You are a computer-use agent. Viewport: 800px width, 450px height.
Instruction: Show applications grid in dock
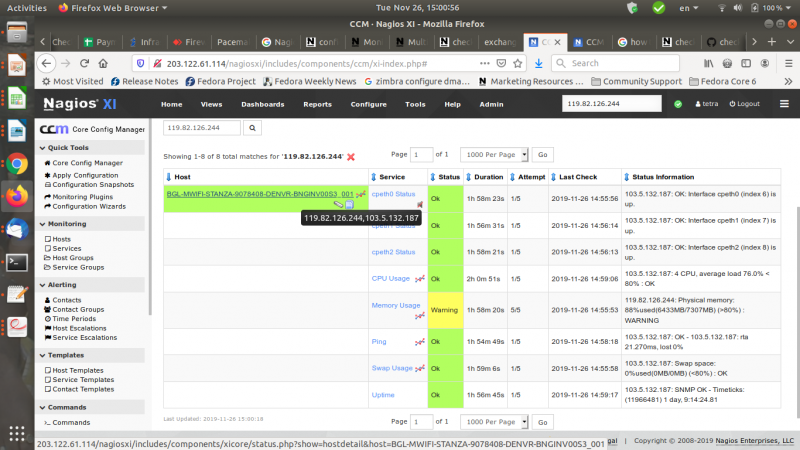point(17,433)
